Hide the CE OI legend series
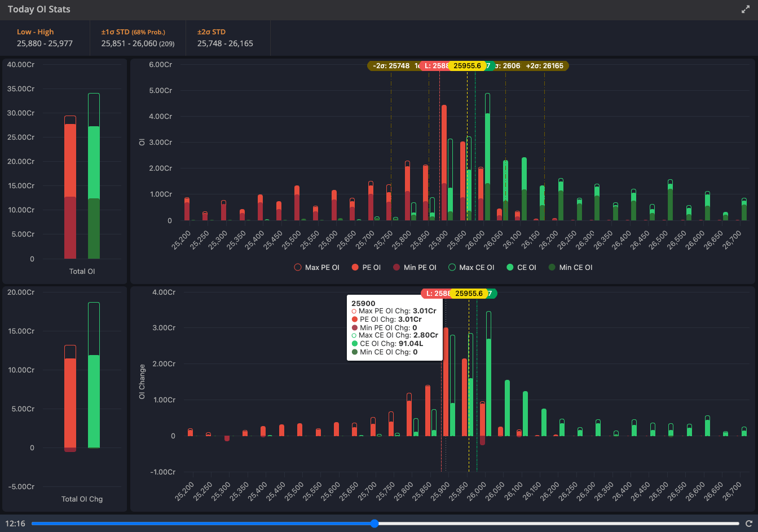Screen dimensions: 758x532 coord(521,268)
